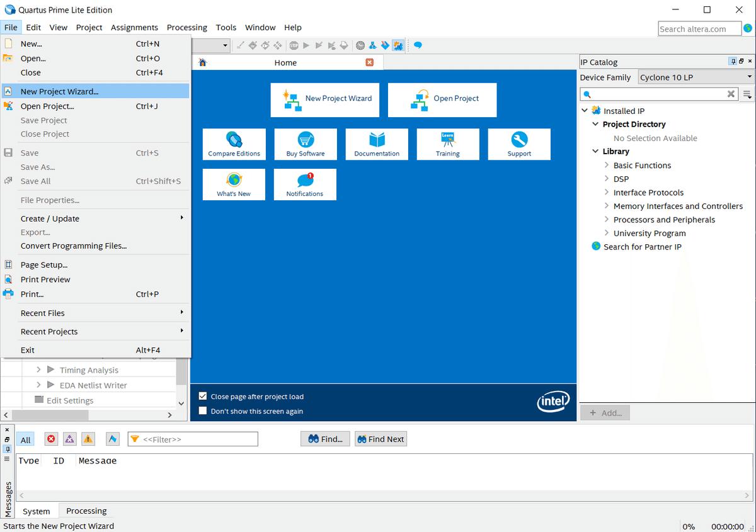Viewport: 756px width, 532px height.
Task: Click the Find... button
Action: (x=326, y=439)
